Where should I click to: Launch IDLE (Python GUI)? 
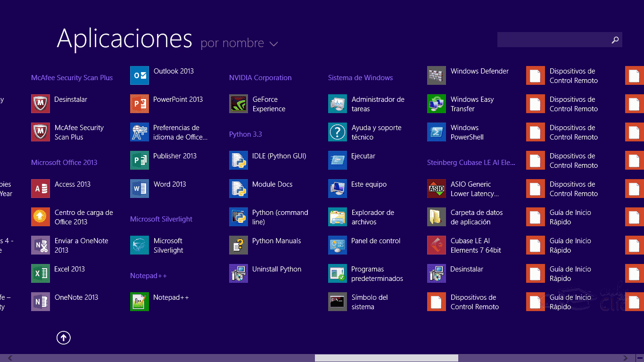point(239,160)
